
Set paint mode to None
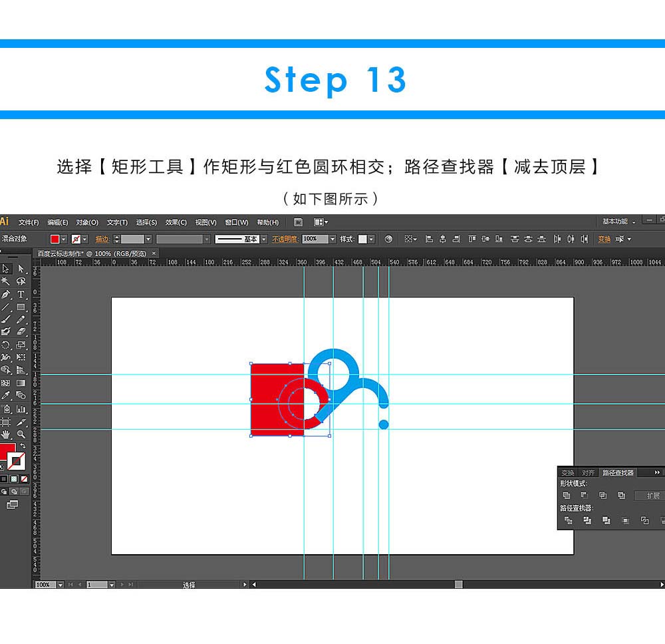coord(24,479)
